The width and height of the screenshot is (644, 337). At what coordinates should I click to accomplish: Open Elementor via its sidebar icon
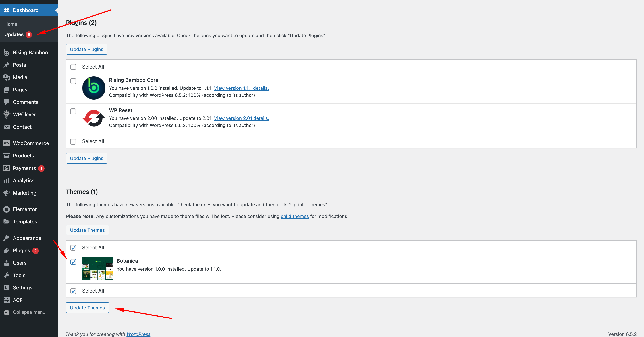pyautogui.click(x=7, y=209)
